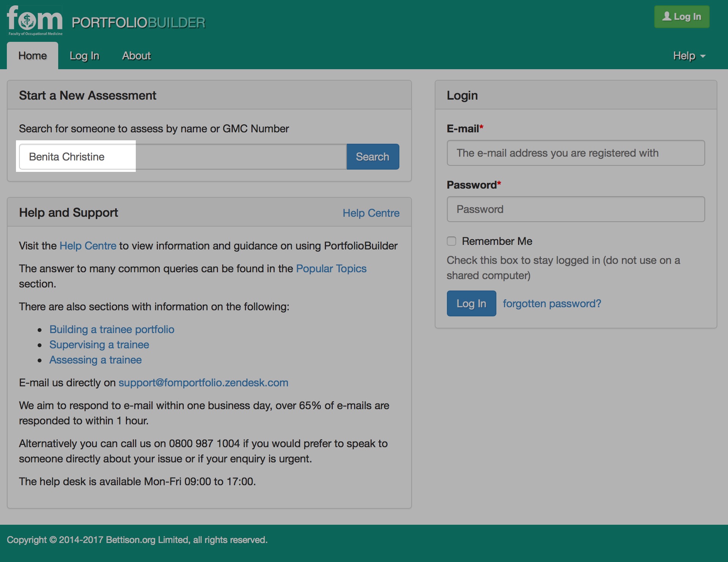Viewport: 728px width, 562px height.
Task: Click the name or GMC Number search field
Action: pyautogui.click(x=183, y=157)
